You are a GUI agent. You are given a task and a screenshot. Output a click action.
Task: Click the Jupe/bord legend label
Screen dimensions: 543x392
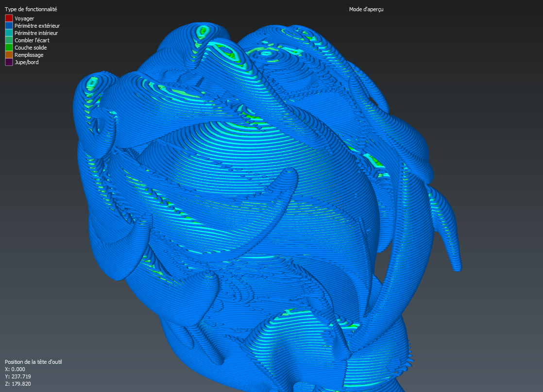(27, 62)
